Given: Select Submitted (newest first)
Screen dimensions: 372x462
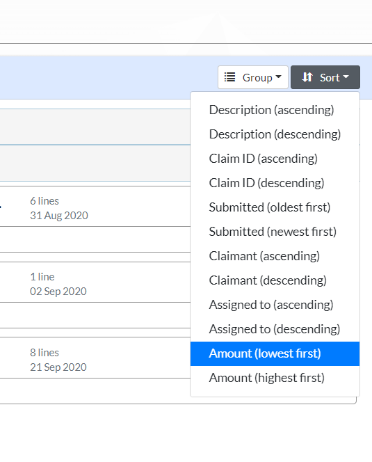Looking at the screenshot, I should point(275,232).
